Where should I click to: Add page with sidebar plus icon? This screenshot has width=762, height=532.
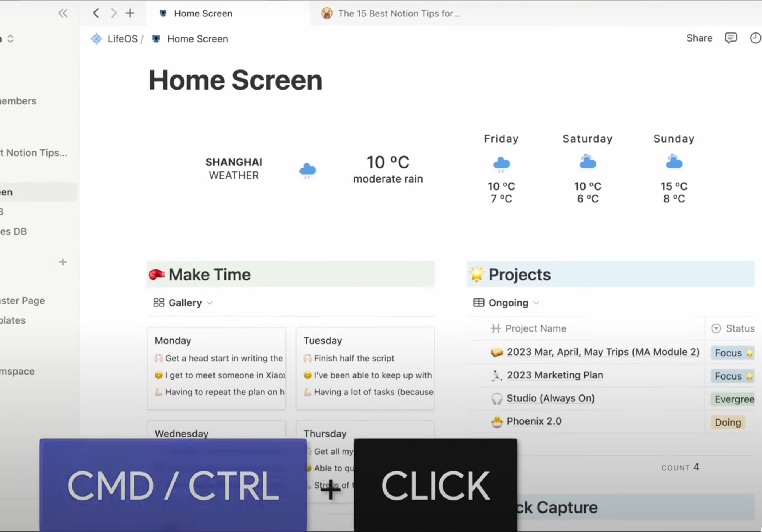tap(63, 262)
